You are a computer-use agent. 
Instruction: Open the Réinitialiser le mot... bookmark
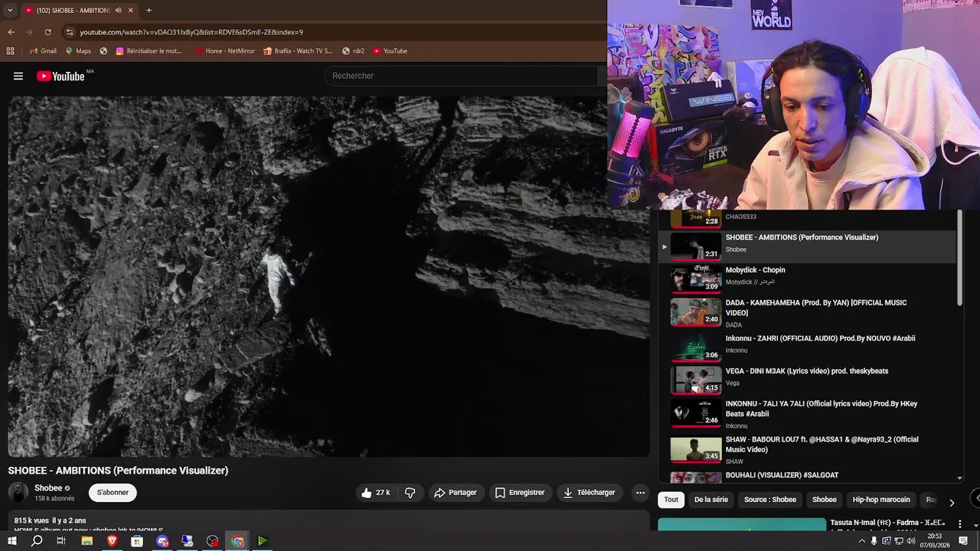pyautogui.click(x=149, y=51)
